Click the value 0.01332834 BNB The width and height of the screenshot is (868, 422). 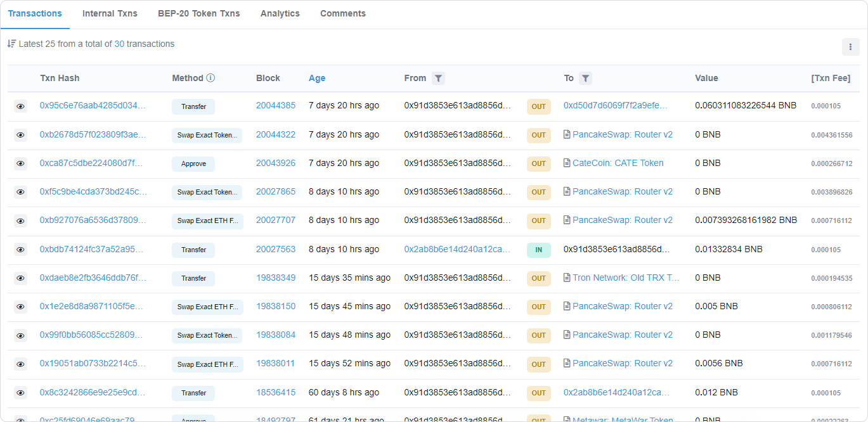[729, 249]
